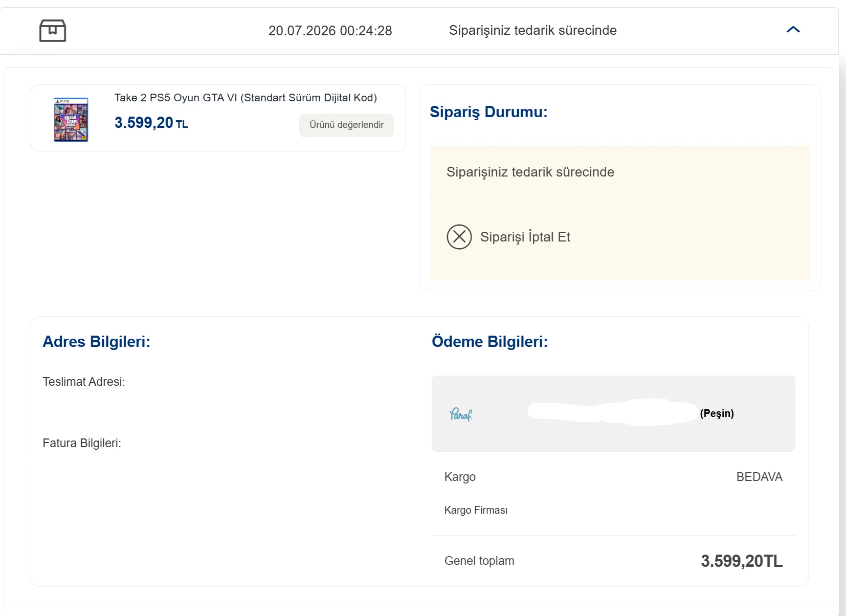
Task: Click the Fatura Bilgileri label
Action: pos(82,443)
